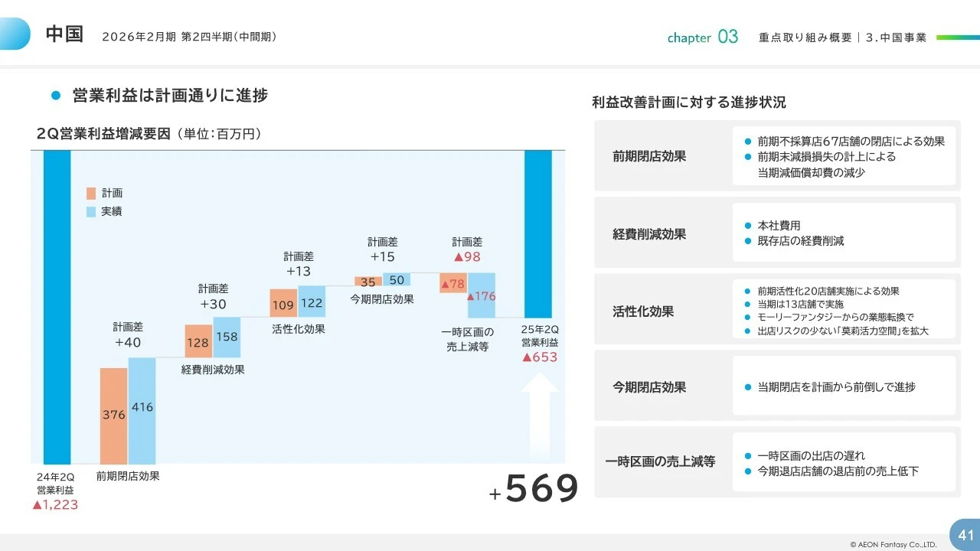This screenshot has width=980, height=551.
Task: Collapse the 一時区画の売上減等 section
Action: tap(659, 462)
